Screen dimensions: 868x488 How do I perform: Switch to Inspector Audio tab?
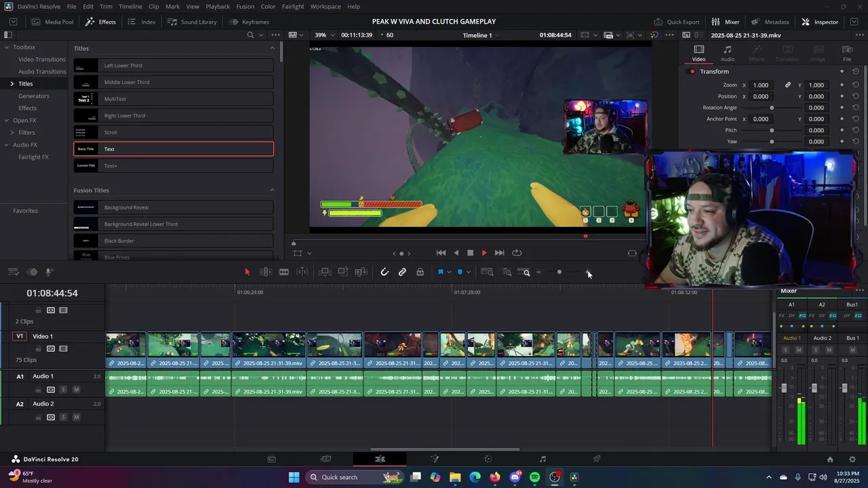pos(728,54)
